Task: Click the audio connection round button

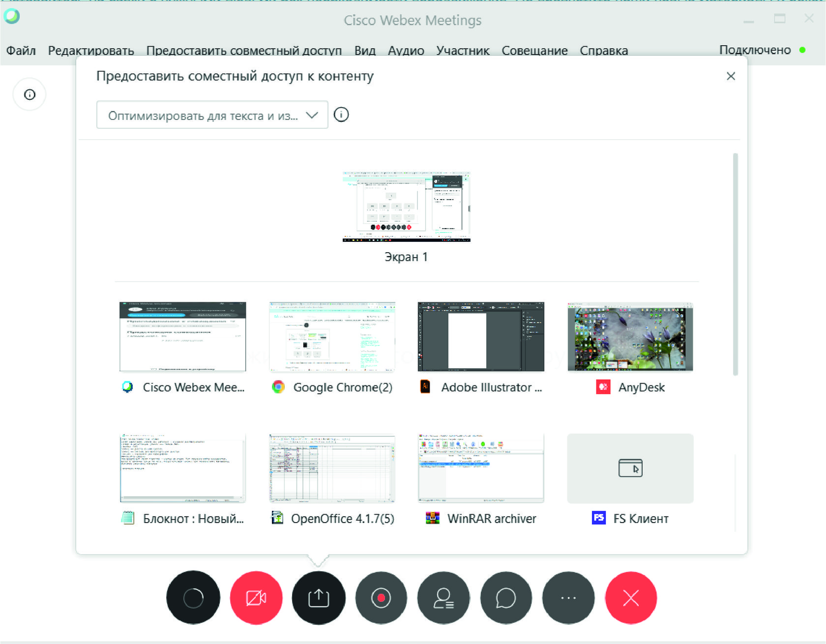Action: tap(193, 598)
